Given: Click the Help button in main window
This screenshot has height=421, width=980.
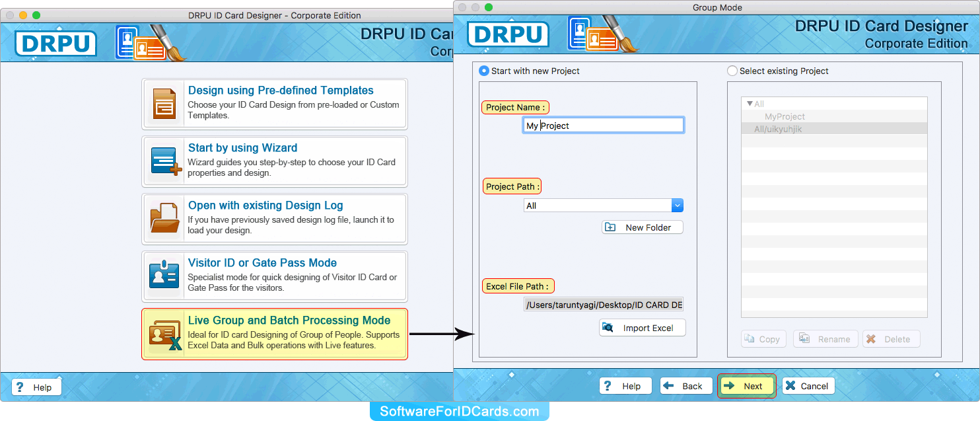Looking at the screenshot, I should (37, 387).
